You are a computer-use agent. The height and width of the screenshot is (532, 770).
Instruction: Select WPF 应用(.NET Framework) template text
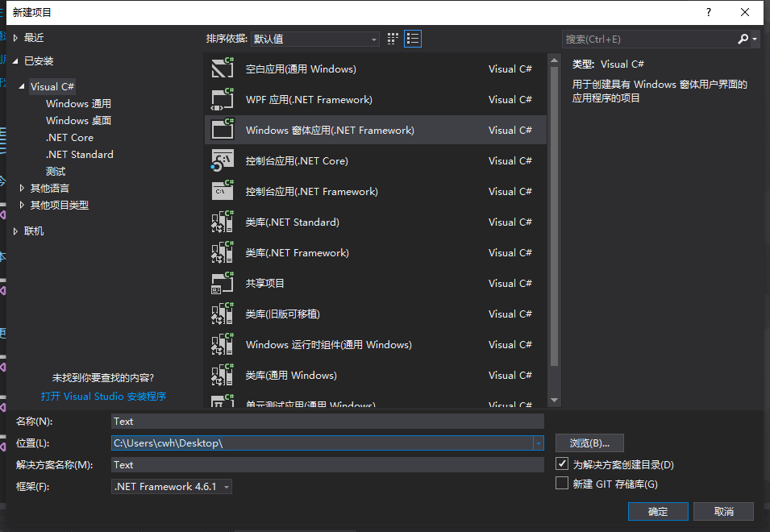tap(309, 100)
